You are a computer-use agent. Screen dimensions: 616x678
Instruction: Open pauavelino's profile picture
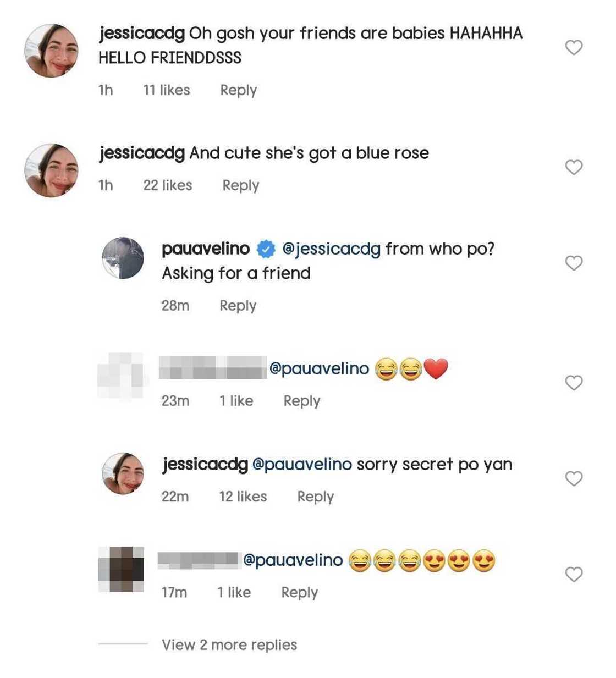pyautogui.click(x=123, y=258)
